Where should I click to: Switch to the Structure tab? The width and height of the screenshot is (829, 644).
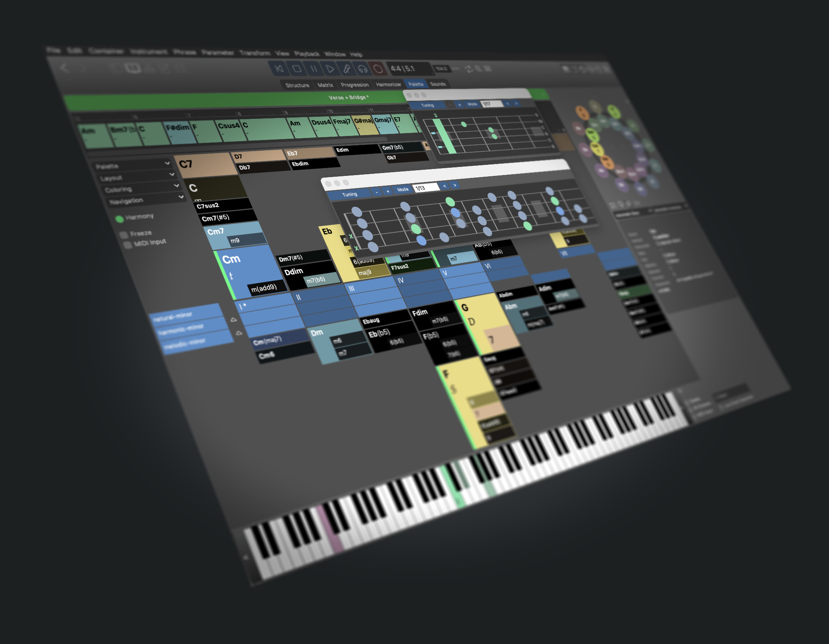coord(297,85)
